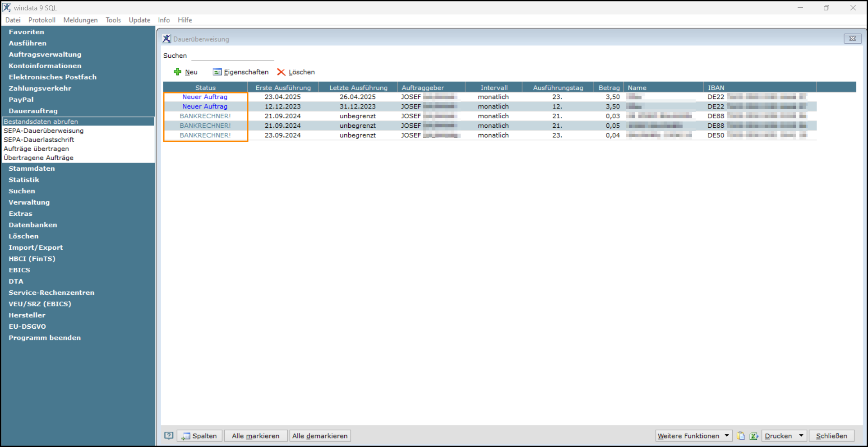
Task: Sort by the Betrag column header
Action: 609,88
